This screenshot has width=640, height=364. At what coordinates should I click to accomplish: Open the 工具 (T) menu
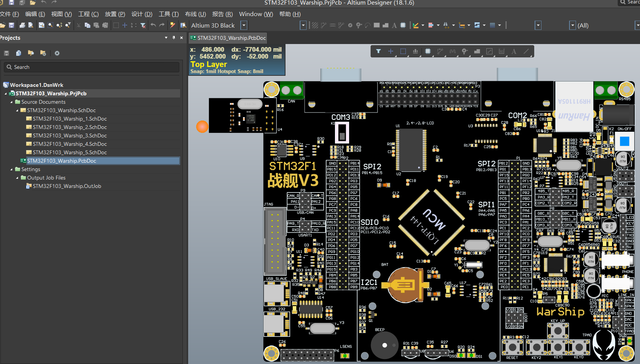click(169, 14)
